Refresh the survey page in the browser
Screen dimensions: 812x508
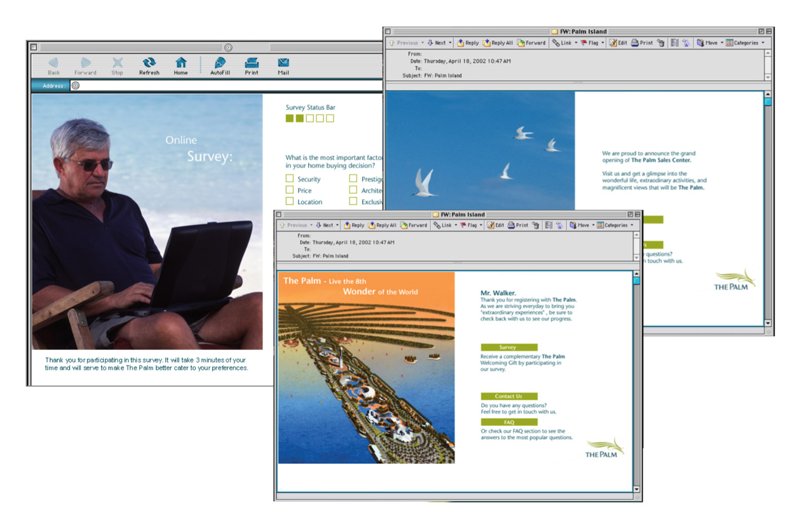(149, 65)
